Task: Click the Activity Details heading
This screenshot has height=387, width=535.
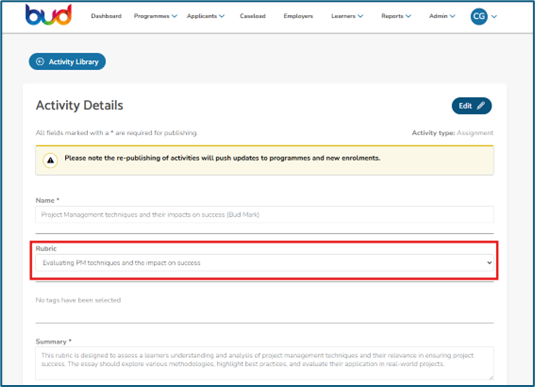Action: (x=79, y=105)
